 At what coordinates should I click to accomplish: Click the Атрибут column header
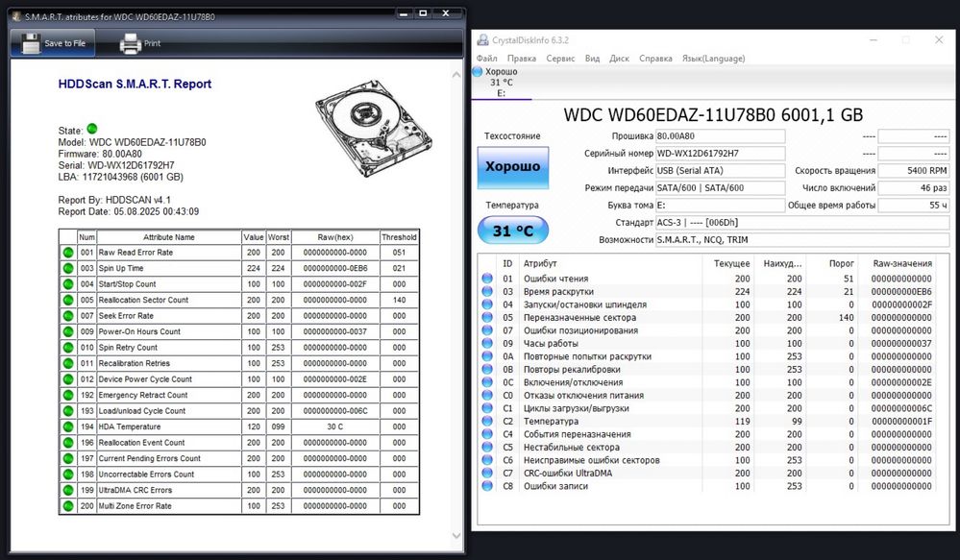tap(540, 263)
